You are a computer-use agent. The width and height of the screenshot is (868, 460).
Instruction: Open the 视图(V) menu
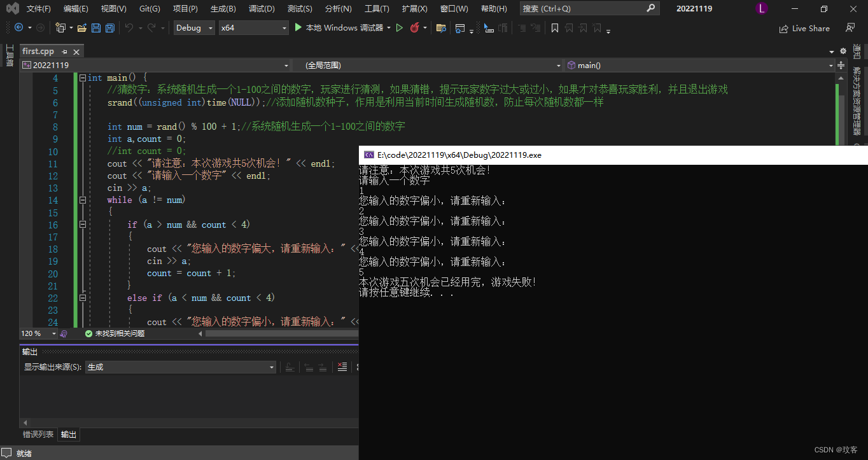pos(113,9)
